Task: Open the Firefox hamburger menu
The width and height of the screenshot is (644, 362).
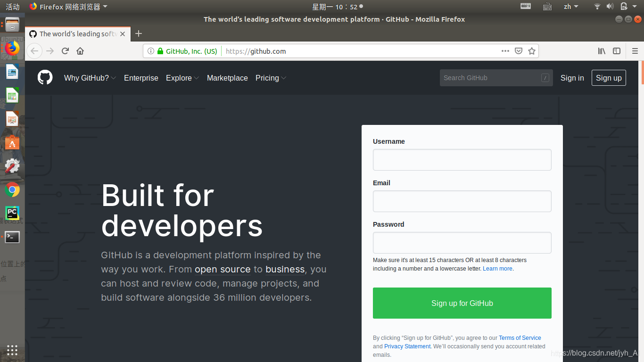Action: click(x=635, y=51)
